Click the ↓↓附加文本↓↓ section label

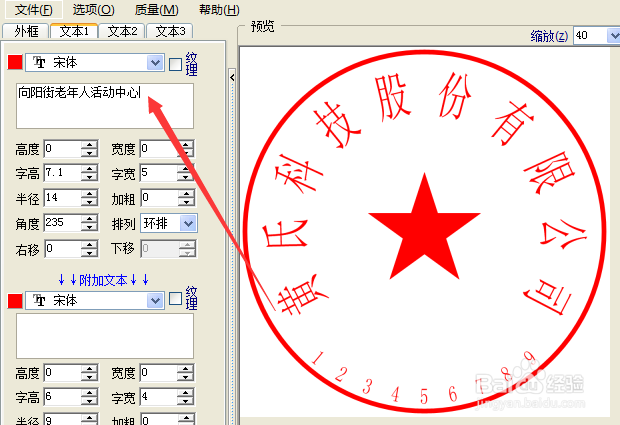pyautogui.click(x=103, y=280)
